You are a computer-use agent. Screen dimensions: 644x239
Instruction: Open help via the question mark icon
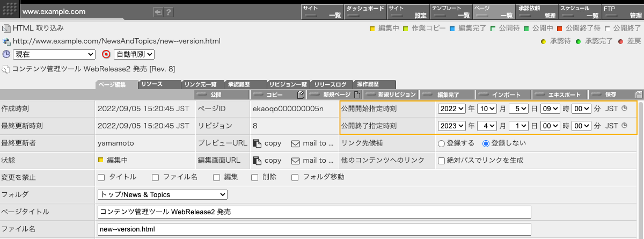click(x=169, y=11)
